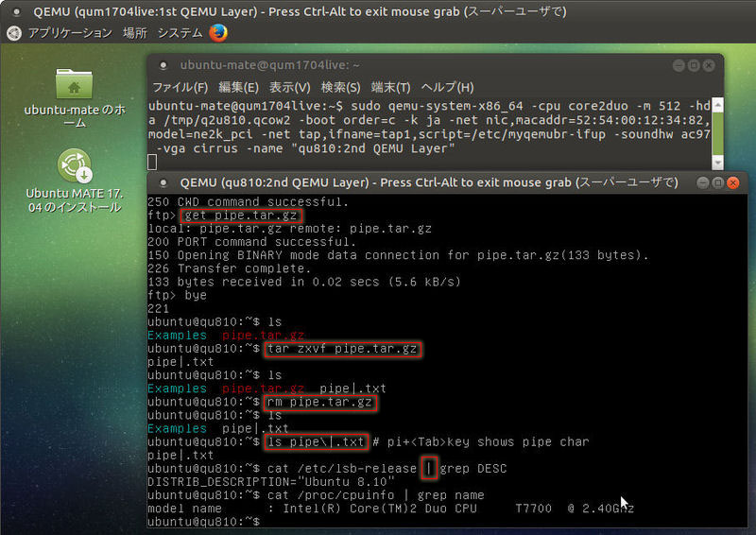Click the terminal scrollbar thumb
Image resolution: width=756 pixels, height=535 pixels.
(717, 133)
